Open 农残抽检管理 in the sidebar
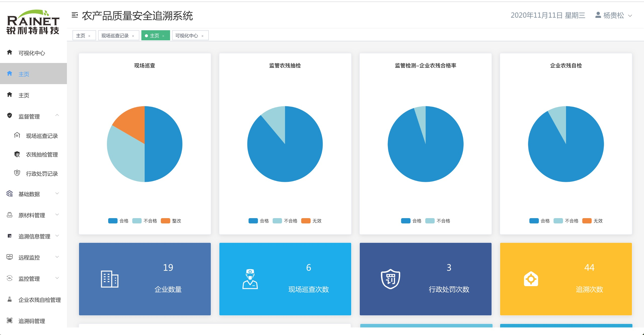This screenshot has width=644, height=335. 33,155
